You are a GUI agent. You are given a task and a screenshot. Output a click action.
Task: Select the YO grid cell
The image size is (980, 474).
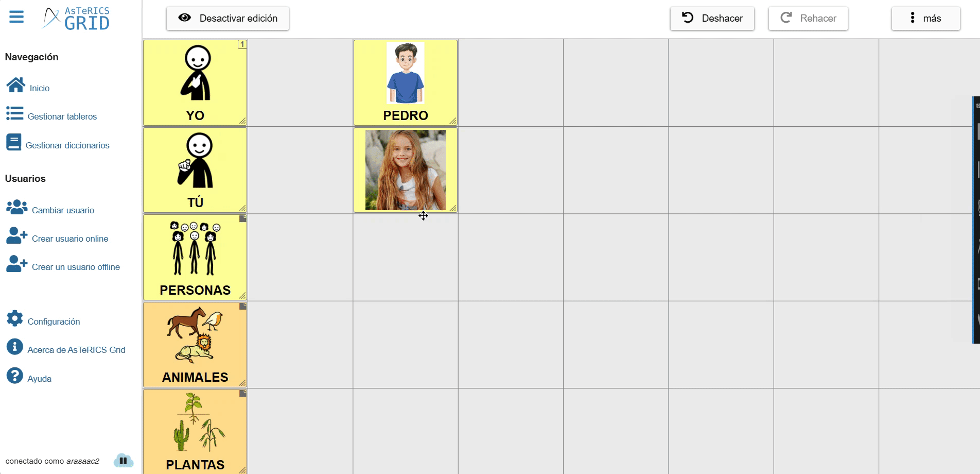195,82
